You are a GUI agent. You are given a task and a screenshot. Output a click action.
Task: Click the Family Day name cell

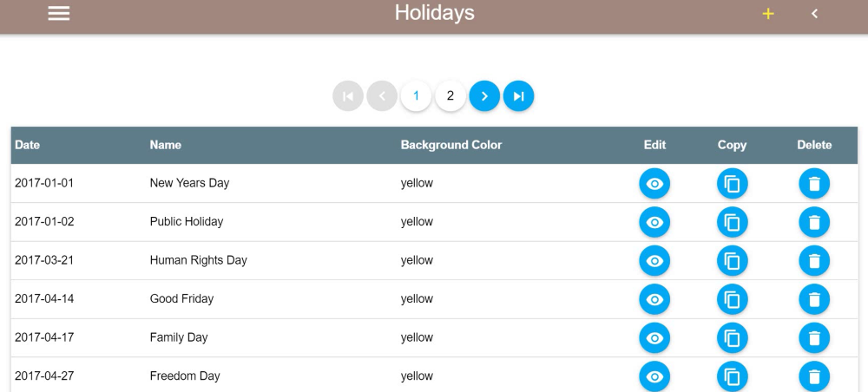[x=179, y=337]
